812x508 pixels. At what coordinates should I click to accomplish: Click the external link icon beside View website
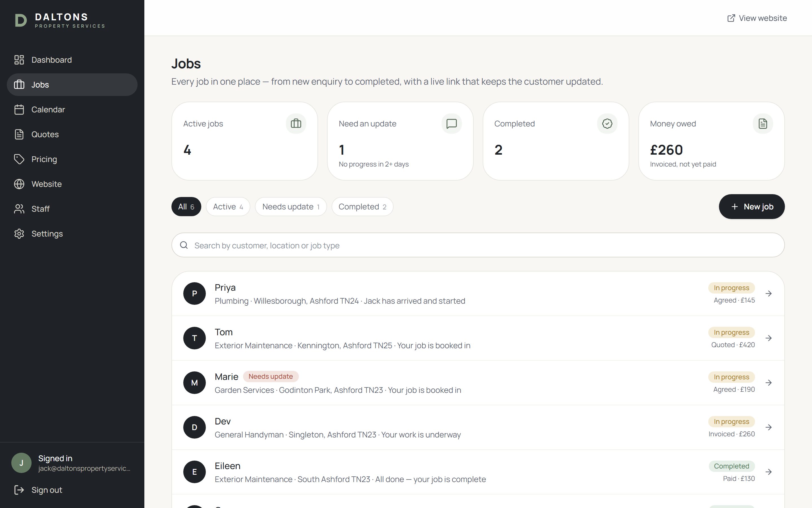coord(731,18)
